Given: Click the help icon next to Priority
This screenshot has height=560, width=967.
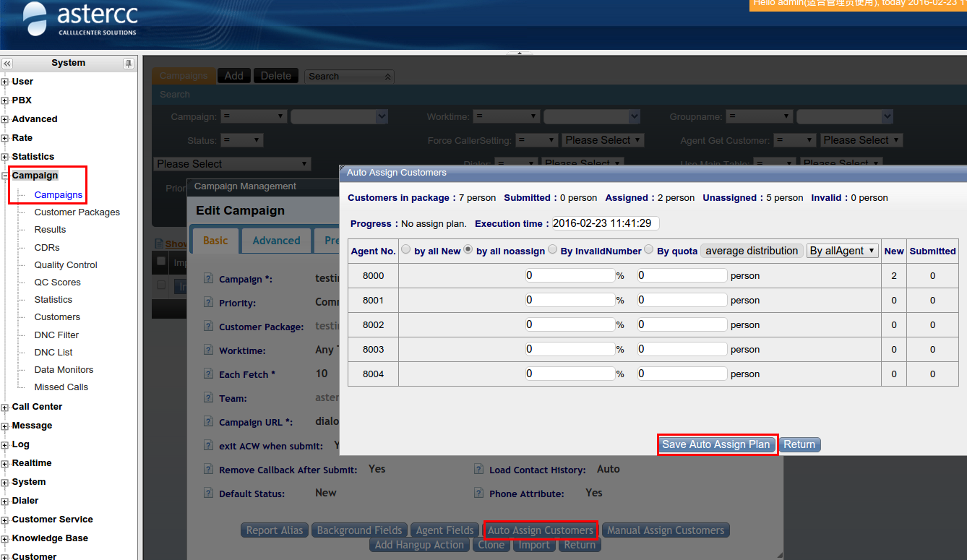Looking at the screenshot, I should [x=208, y=303].
